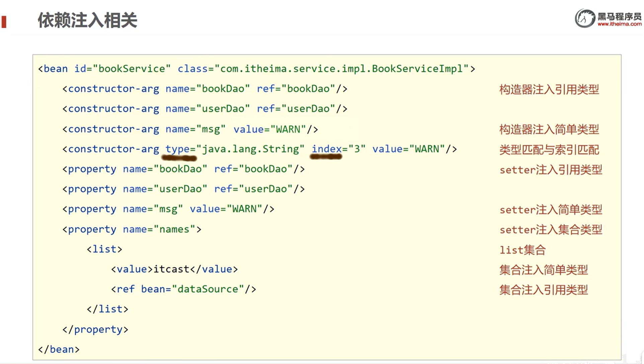Click the ref bean dataSource line

click(183, 289)
